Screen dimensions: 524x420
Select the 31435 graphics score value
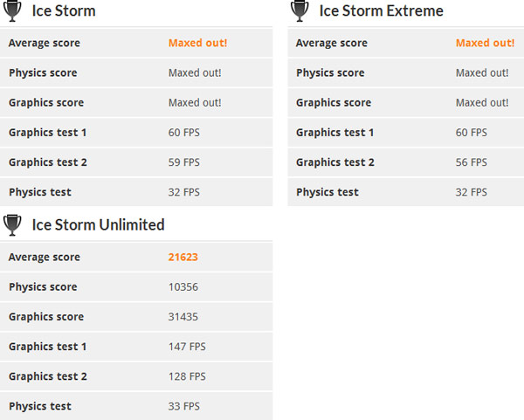(x=185, y=317)
